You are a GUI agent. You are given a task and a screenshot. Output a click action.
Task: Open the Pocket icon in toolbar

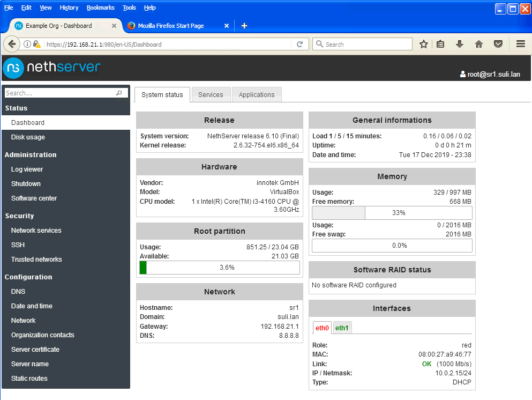498,45
